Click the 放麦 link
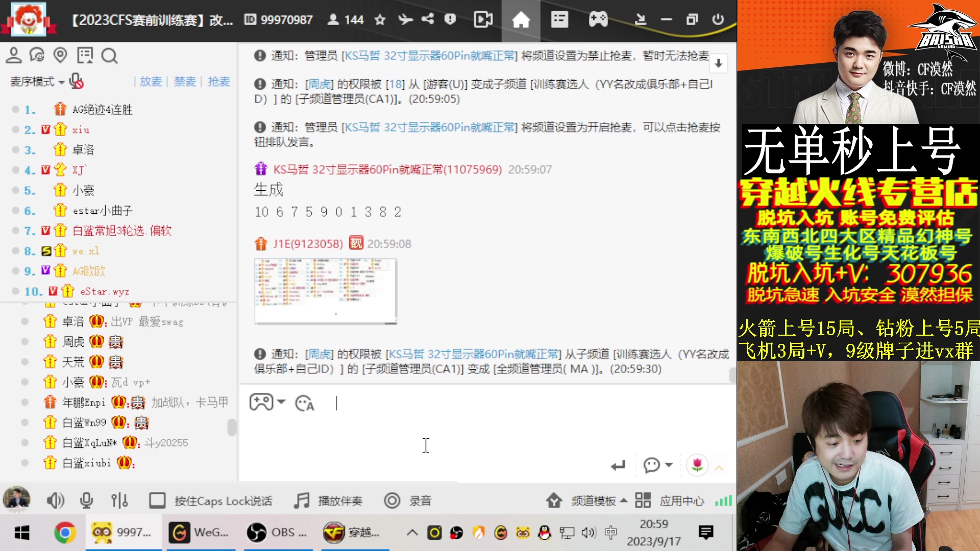 pos(151,82)
